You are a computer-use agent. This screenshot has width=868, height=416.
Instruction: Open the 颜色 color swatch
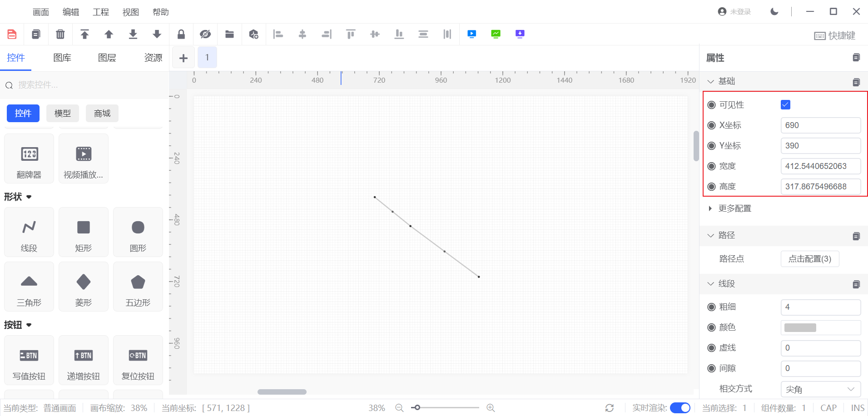pyautogui.click(x=800, y=327)
